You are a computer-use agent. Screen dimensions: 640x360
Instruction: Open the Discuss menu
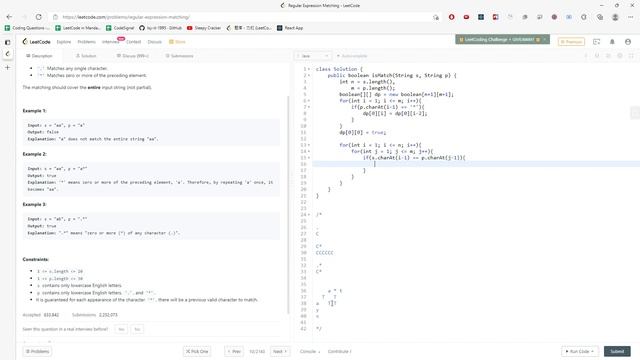[x=155, y=42]
